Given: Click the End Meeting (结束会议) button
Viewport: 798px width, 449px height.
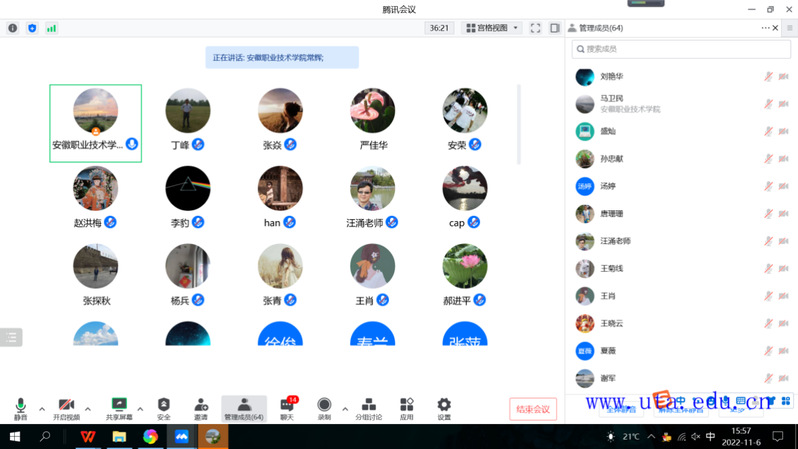Looking at the screenshot, I should (533, 409).
